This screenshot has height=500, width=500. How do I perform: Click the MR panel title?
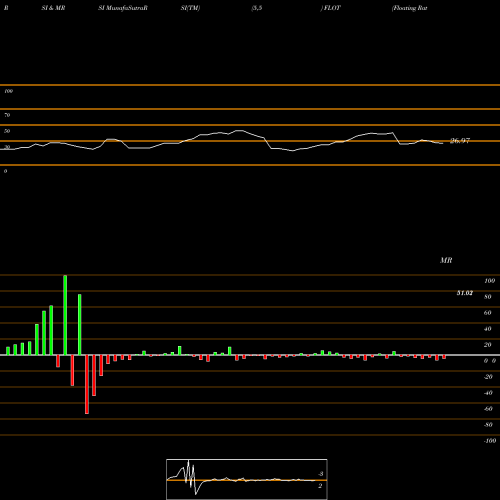coord(446,260)
